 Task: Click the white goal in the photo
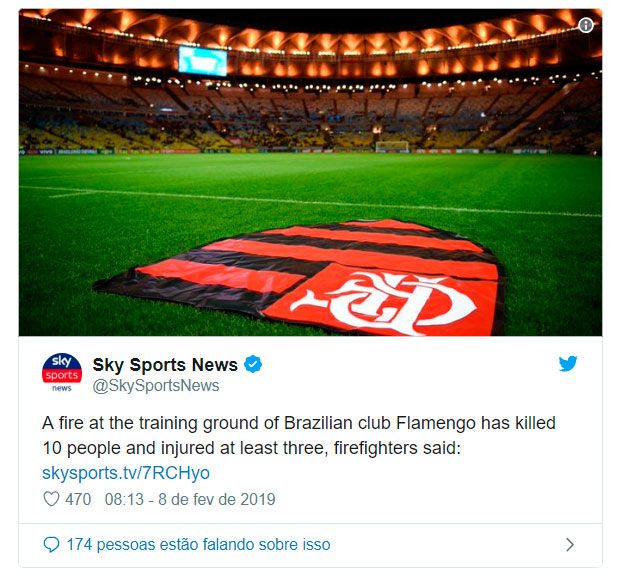[x=392, y=147]
